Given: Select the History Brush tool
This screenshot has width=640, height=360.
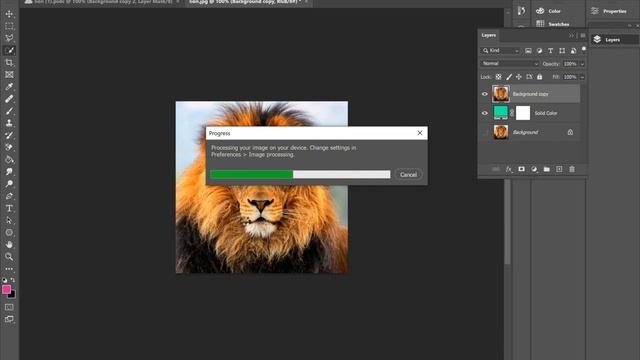Looking at the screenshot, I should 9,135.
